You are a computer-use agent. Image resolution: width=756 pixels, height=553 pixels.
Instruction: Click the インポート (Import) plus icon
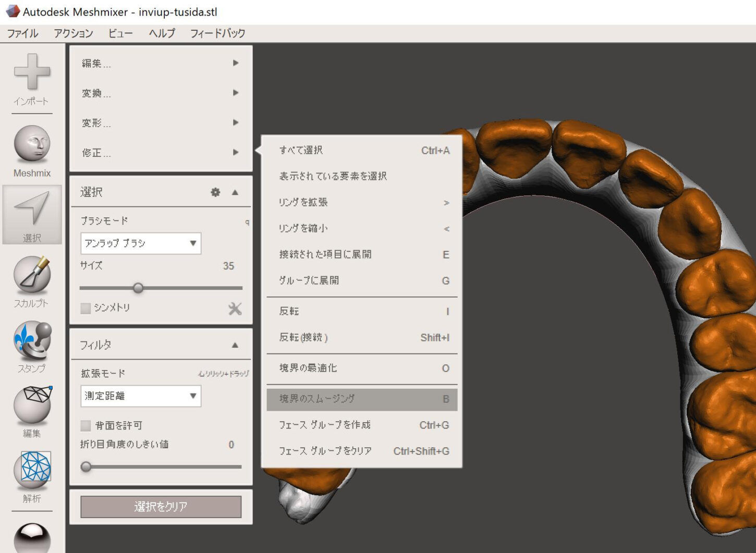(x=32, y=72)
